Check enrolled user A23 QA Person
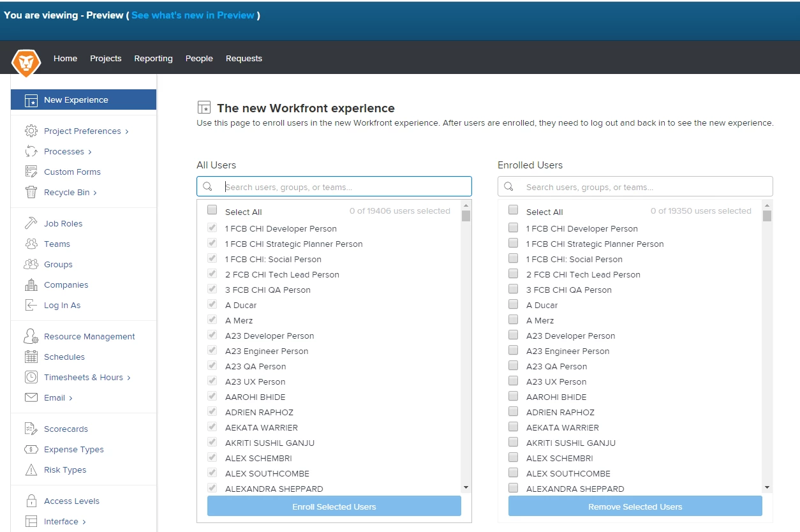 513,366
